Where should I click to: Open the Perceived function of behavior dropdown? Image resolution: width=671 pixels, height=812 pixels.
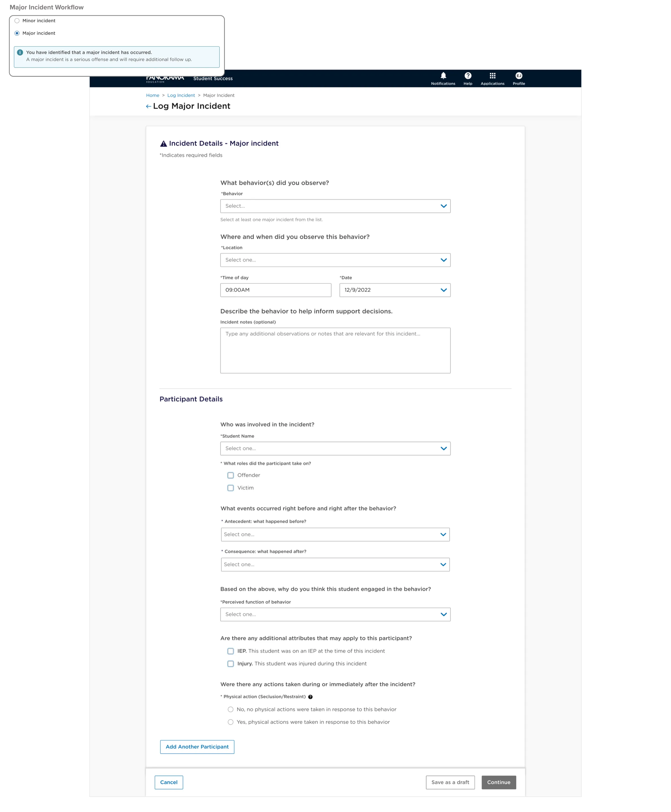coord(335,615)
